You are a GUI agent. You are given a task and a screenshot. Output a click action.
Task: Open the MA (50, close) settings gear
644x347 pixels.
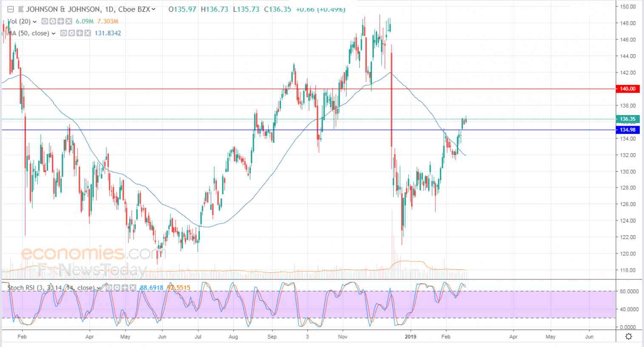click(72, 32)
